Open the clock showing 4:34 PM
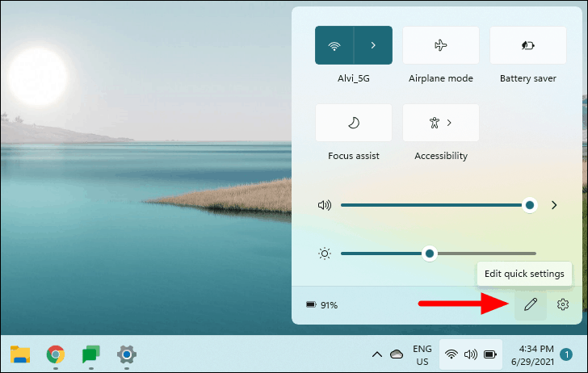588x373 pixels. 532,355
